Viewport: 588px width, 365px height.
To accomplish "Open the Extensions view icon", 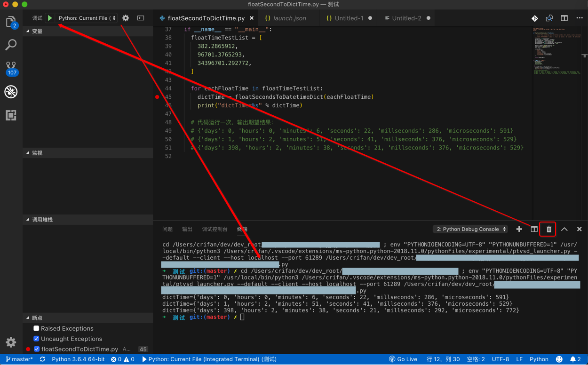I will 11,115.
